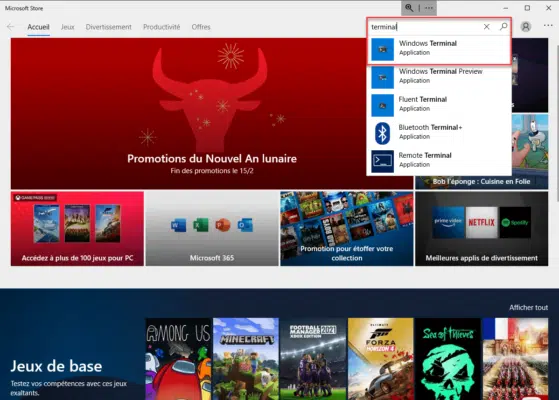This screenshot has width=559, height=400.
Task: Click the Prime Video logo
Action: coord(448,222)
